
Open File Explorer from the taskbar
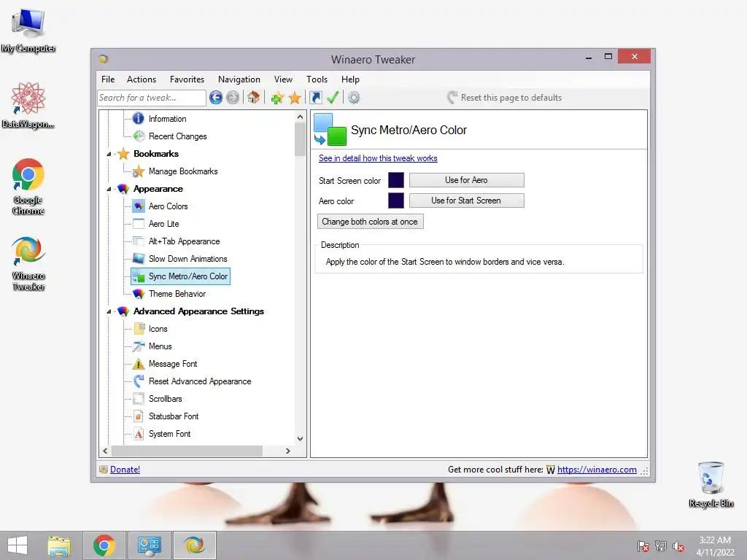[59, 545]
